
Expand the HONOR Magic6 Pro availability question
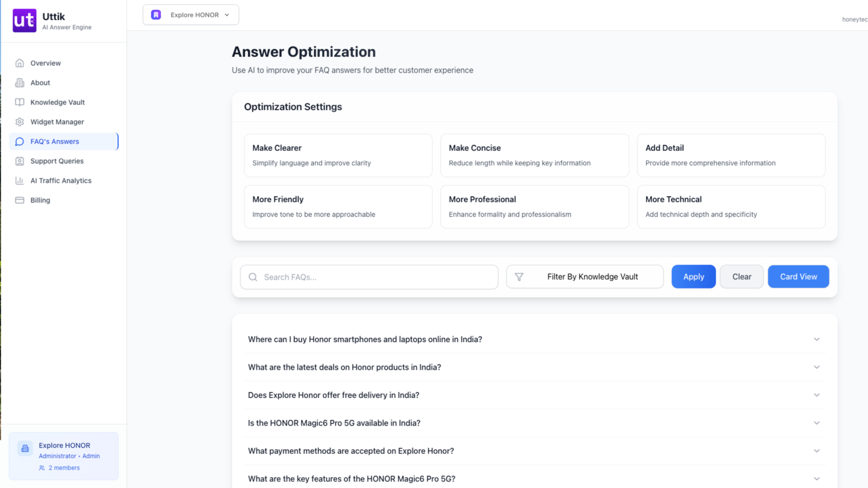(534, 423)
